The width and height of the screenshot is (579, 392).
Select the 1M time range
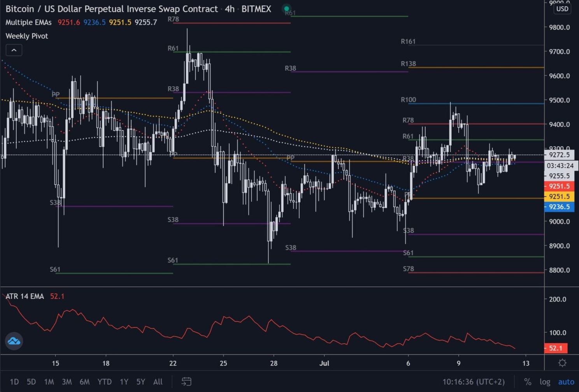pyautogui.click(x=49, y=381)
